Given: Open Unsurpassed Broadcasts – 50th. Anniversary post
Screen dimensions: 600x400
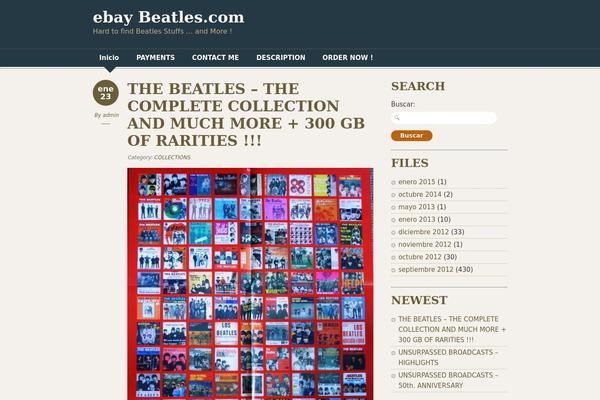Looking at the screenshot, I should 448,380.
